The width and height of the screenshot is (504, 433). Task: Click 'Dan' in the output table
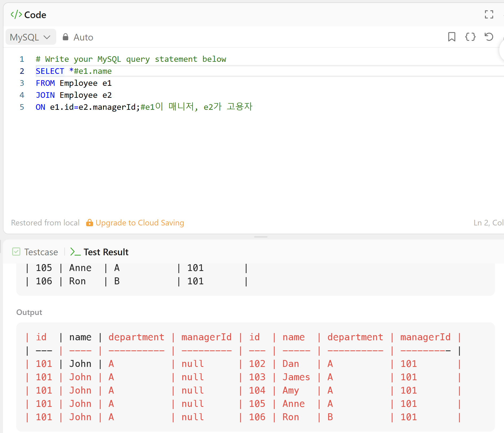[291, 364]
